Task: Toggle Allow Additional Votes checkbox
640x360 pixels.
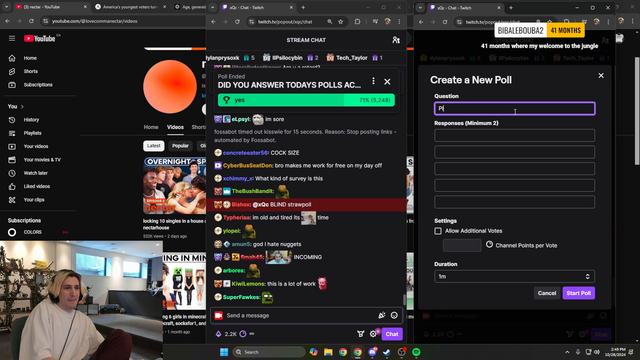Action: [438, 231]
